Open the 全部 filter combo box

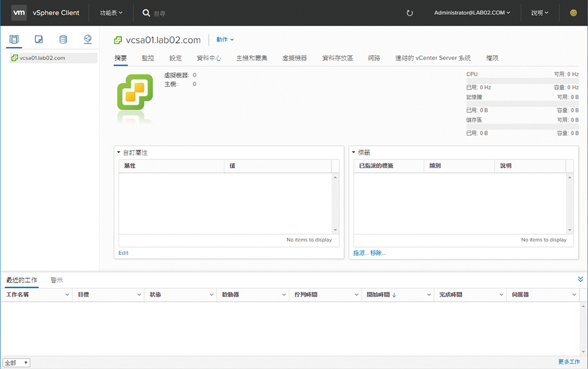pyautogui.click(x=16, y=363)
